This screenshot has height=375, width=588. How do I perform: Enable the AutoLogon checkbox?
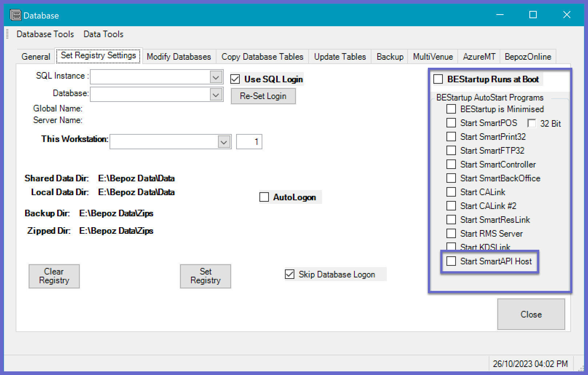click(x=264, y=197)
